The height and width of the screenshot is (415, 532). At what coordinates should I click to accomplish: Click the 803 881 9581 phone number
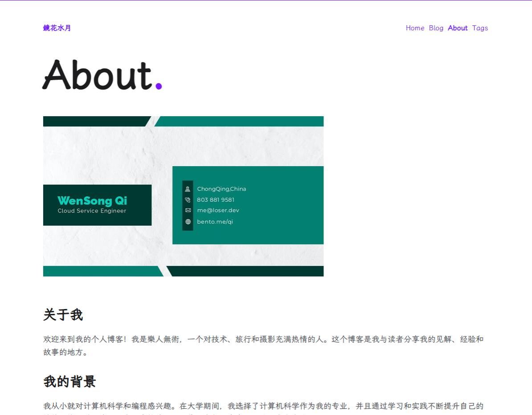pos(215,200)
